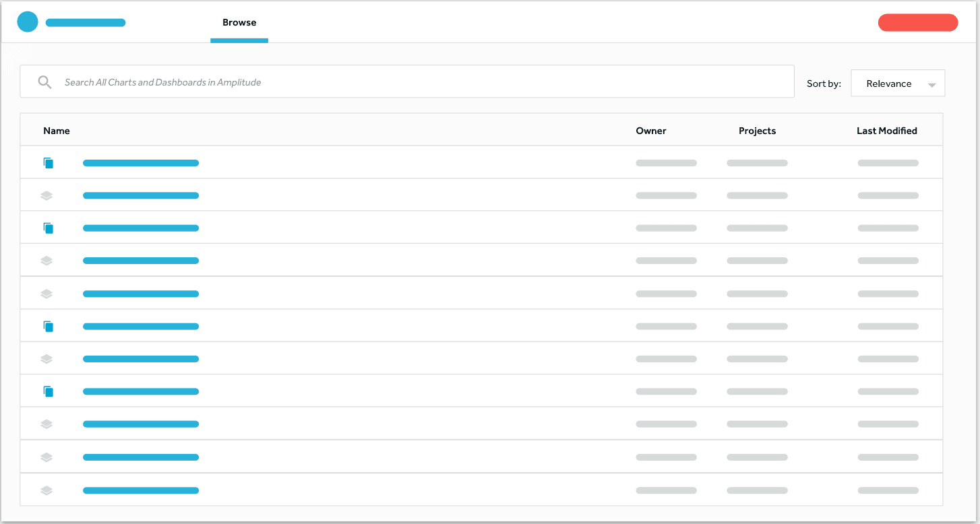The height and width of the screenshot is (524, 980).
Task: Select the layers chart icon on the fourth row
Action: 47,260
